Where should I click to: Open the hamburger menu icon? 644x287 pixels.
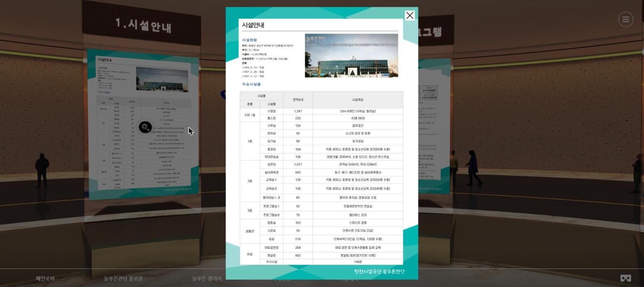pyautogui.click(x=626, y=19)
